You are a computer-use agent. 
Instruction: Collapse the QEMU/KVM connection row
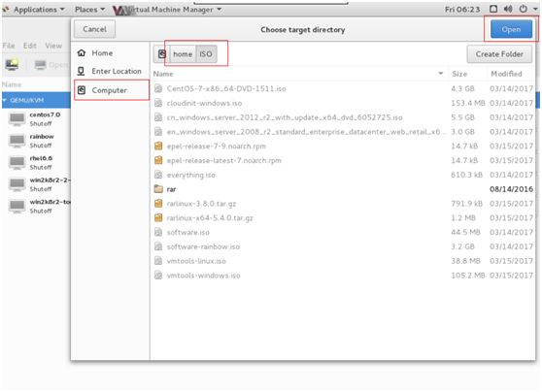click(5, 100)
